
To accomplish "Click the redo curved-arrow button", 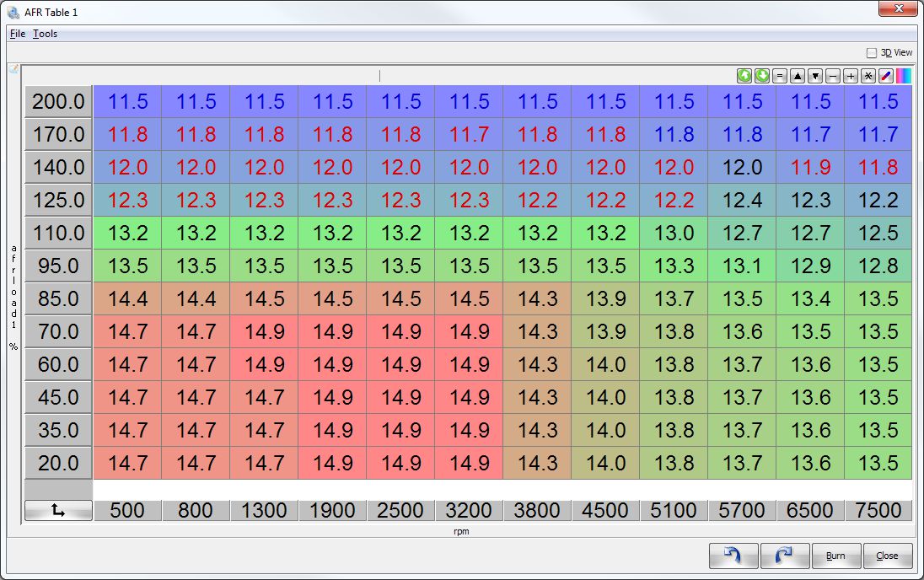I will [785, 556].
